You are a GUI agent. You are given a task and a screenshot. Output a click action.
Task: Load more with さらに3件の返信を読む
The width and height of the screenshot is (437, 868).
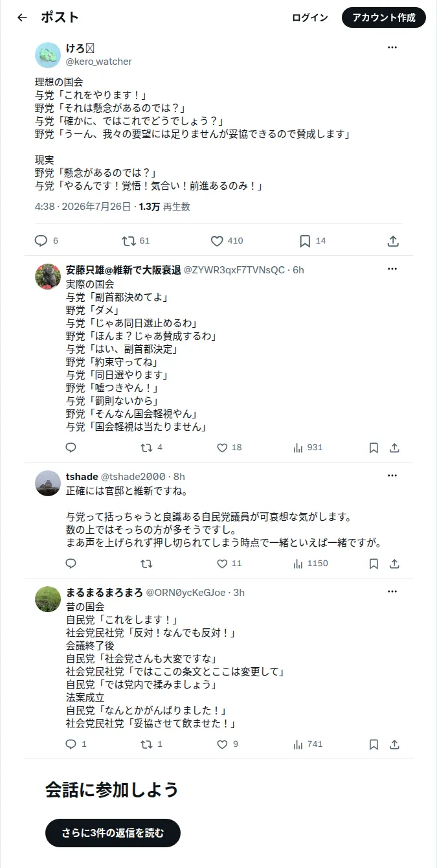tap(113, 833)
